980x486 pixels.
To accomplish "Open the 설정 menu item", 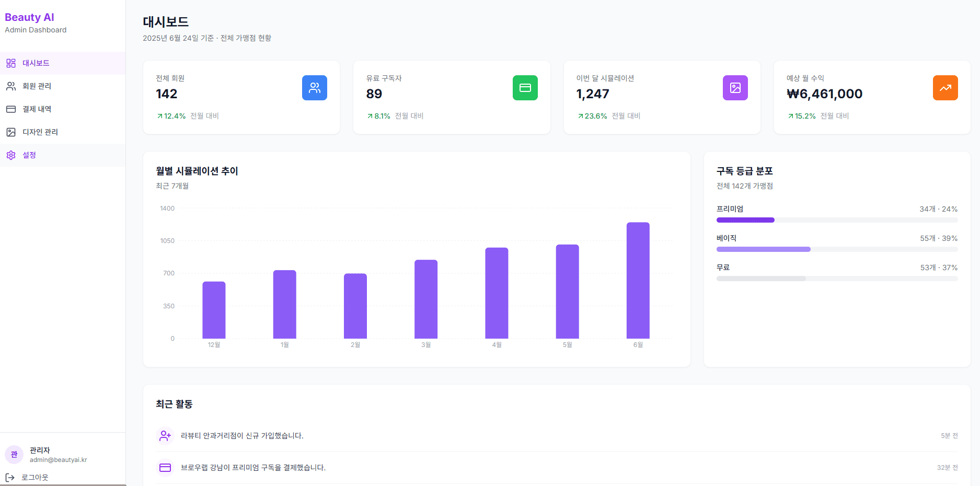I will tap(63, 155).
